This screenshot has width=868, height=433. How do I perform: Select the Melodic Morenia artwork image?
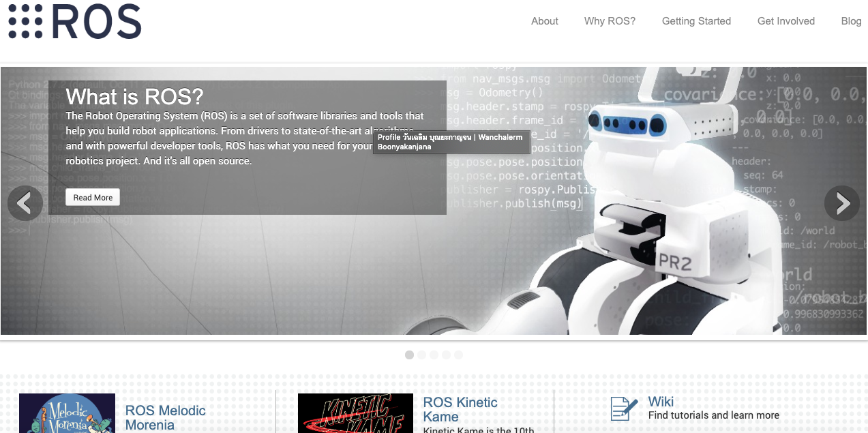click(67, 413)
